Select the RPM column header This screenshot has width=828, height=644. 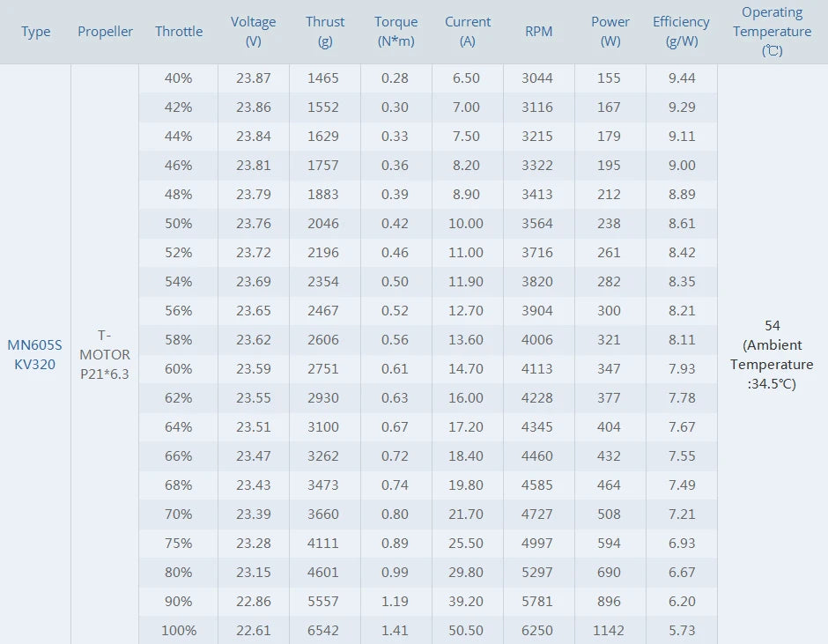(538, 32)
